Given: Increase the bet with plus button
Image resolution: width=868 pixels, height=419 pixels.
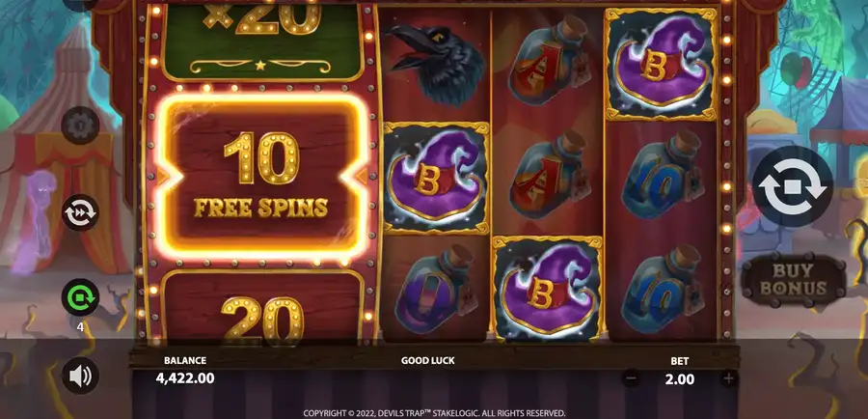Looking at the screenshot, I should point(728,379).
